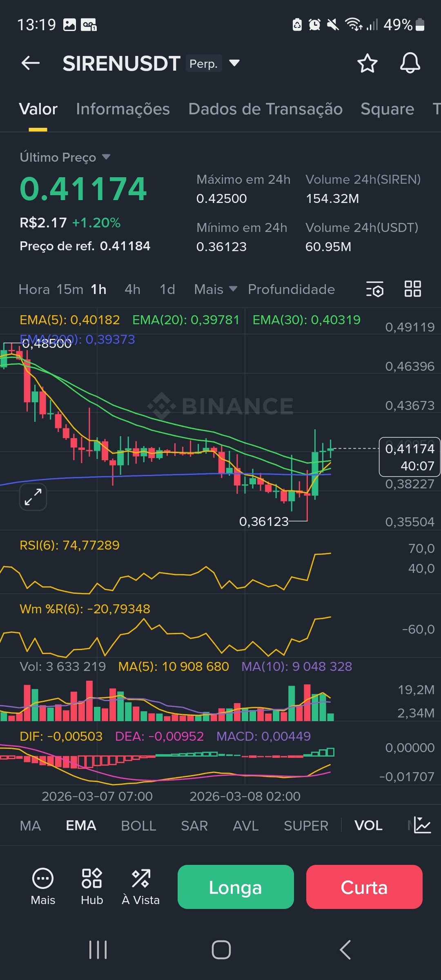Open the Mais timeframe dropdown
Viewport: 441px width, 980px height.
coord(216,289)
